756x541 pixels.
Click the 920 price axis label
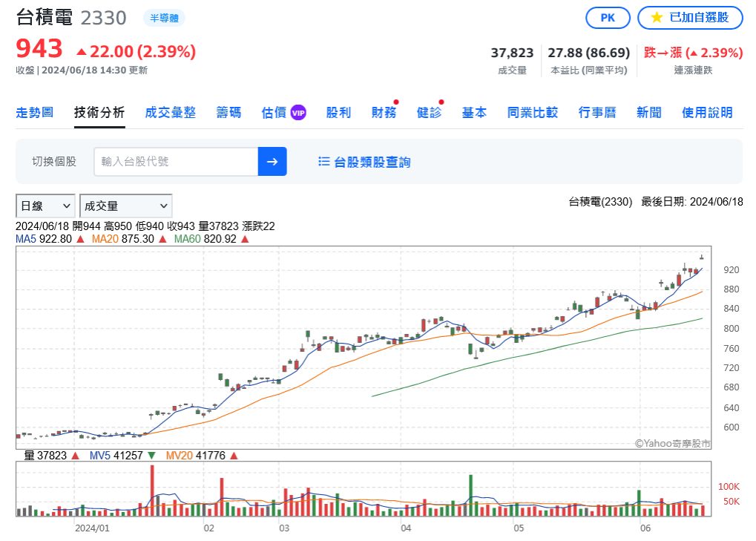coord(731,270)
